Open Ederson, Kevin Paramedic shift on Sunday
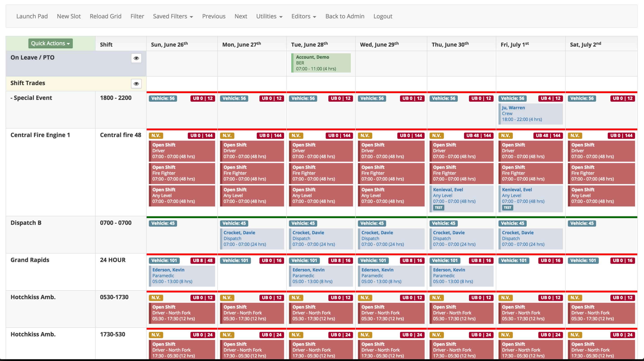 (x=182, y=276)
